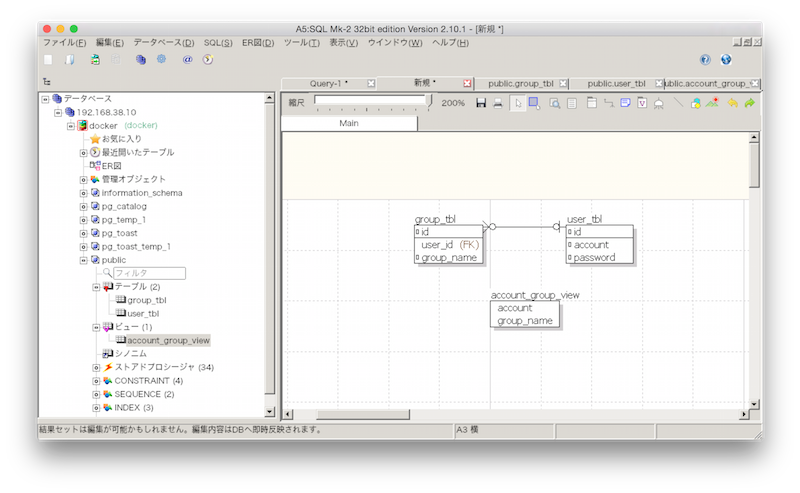Viewport: 800px width, 493px height.
Task: Collapse the テーブル (2) tree node
Action: pyautogui.click(x=97, y=287)
